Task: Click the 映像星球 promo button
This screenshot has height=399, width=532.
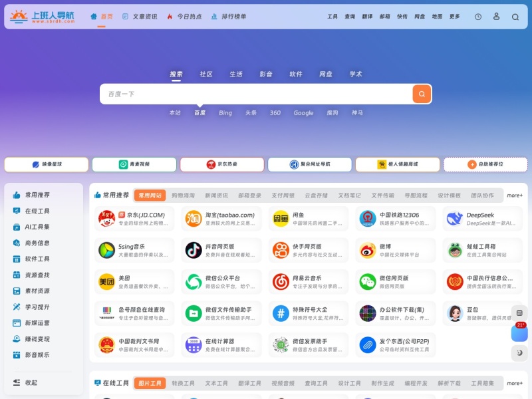Action: [47, 164]
